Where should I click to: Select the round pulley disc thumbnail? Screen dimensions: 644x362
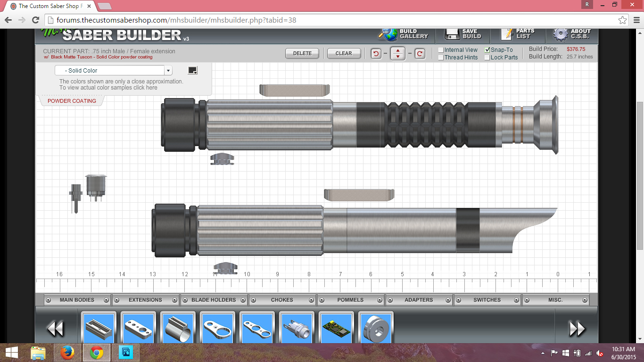[x=376, y=328]
